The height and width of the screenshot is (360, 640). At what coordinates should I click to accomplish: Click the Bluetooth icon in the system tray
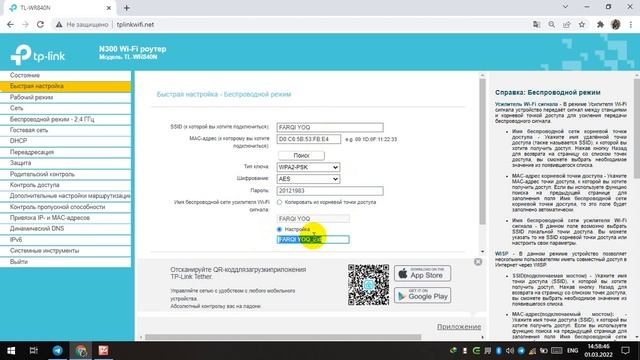coord(498,351)
